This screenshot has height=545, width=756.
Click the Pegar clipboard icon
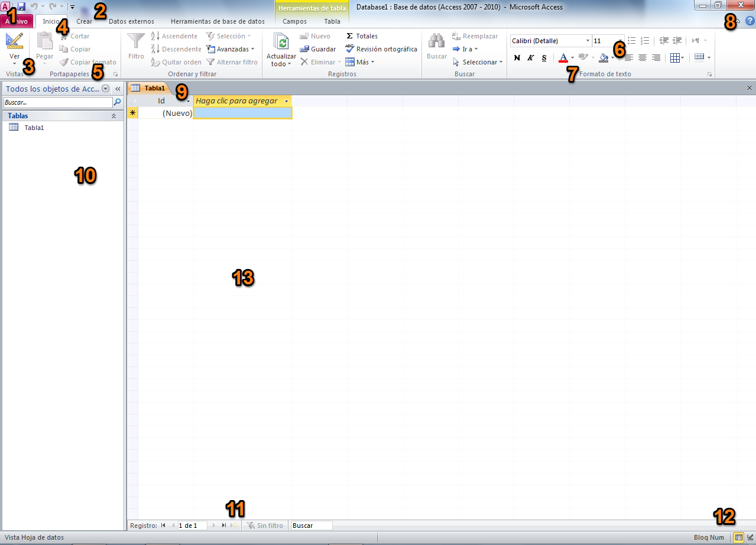coord(45,41)
